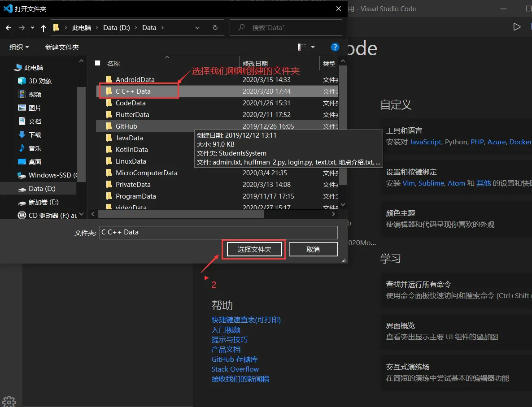Open Stack Overflow link in VS Code
The width and height of the screenshot is (532, 407).
[235, 369]
